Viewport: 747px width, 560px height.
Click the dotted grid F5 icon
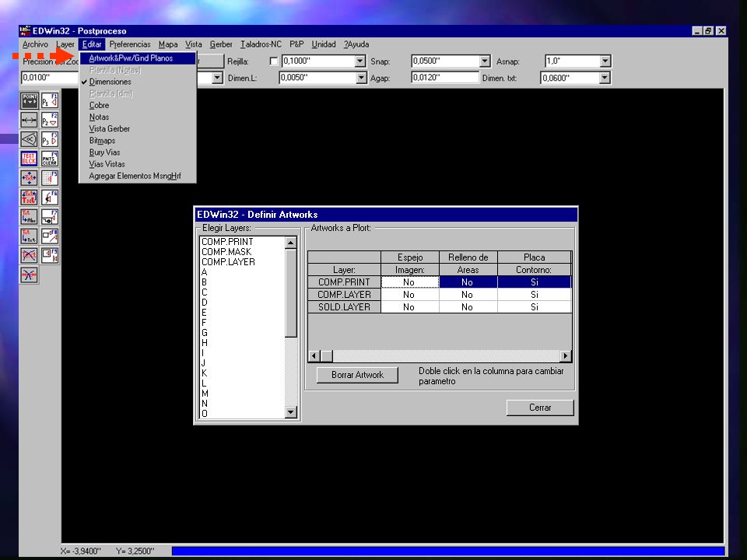coord(50,178)
